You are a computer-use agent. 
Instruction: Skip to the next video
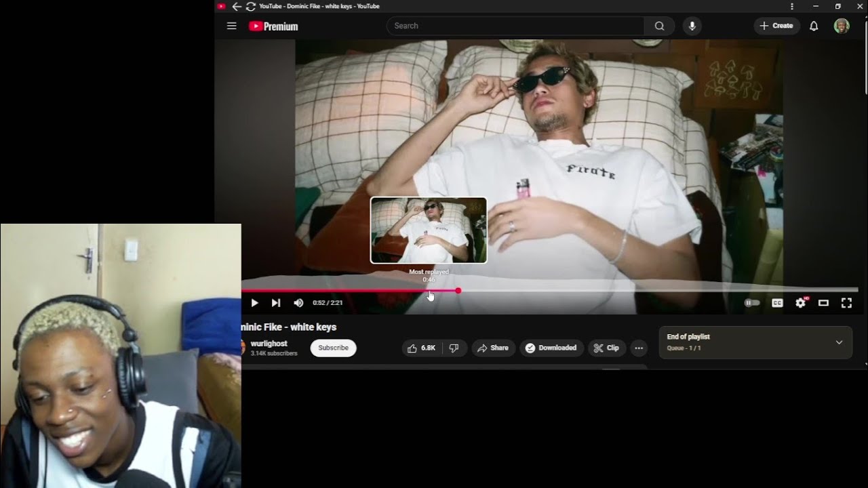276,303
